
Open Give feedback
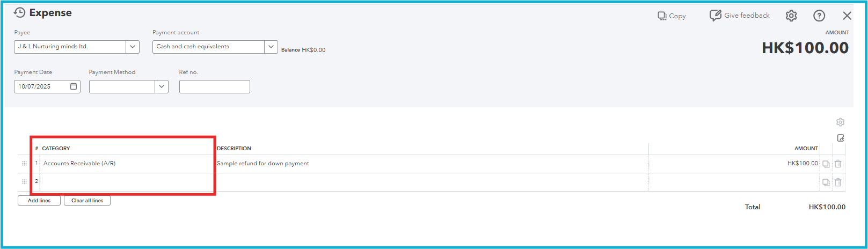pos(740,16)
